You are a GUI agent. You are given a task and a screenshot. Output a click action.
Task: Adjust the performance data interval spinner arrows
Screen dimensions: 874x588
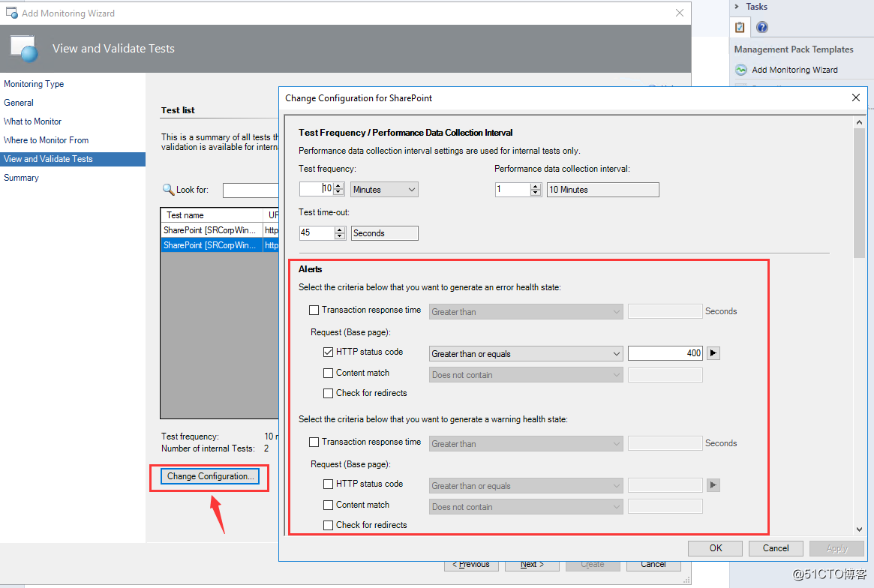536,190
